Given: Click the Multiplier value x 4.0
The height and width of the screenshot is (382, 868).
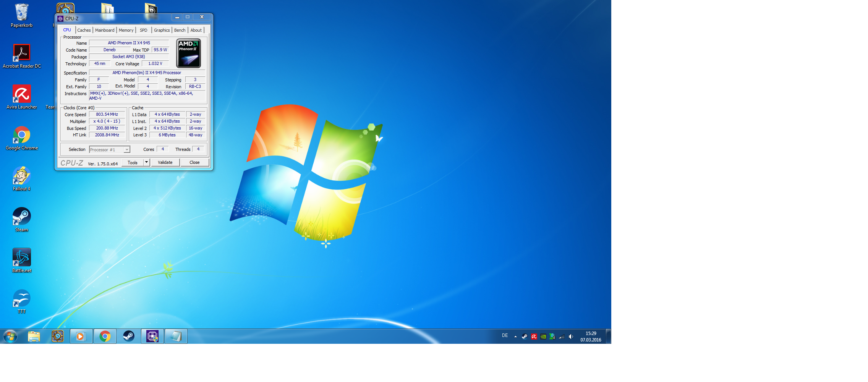Looking at the screenshot, I should [x=107, y=121].
